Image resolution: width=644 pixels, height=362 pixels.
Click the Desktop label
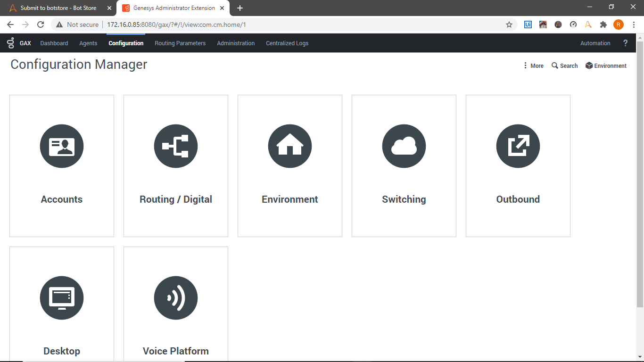pyautogui.click(x=62, y=351)
